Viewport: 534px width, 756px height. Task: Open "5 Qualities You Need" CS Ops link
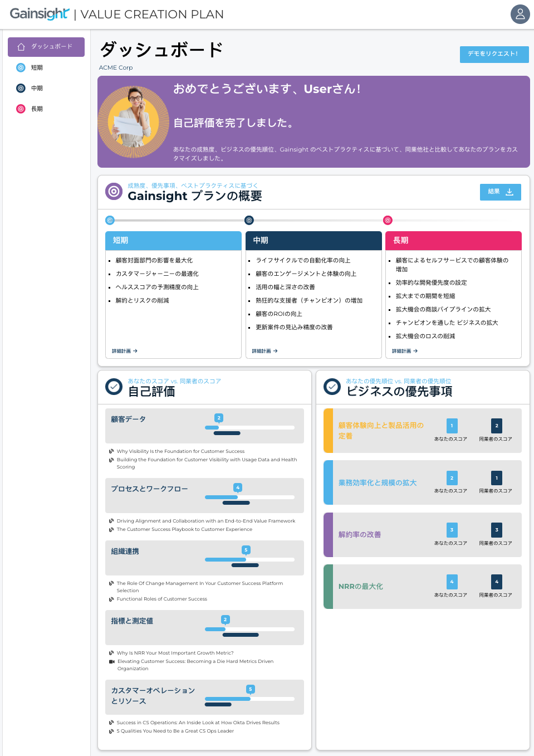pos(175,731)
